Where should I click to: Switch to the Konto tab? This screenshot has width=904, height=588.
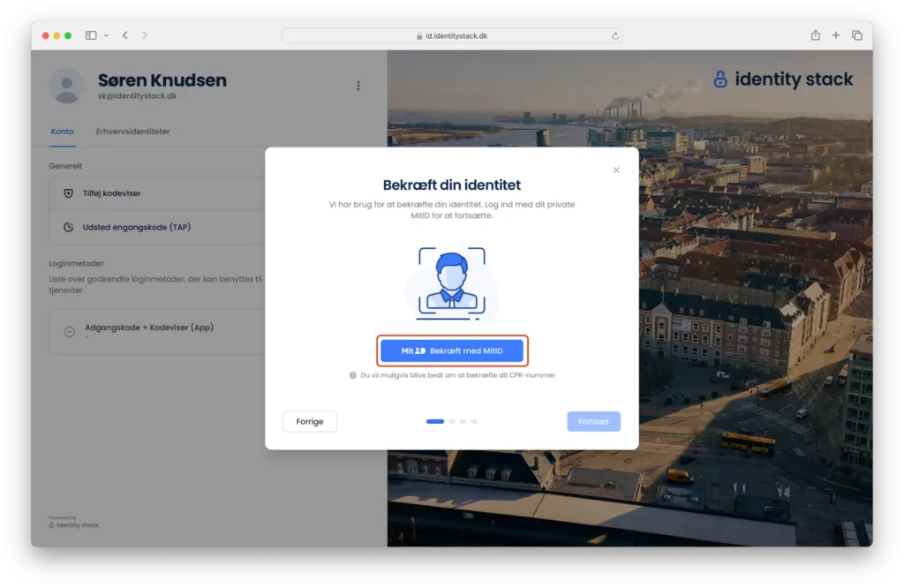click(63, 132)
